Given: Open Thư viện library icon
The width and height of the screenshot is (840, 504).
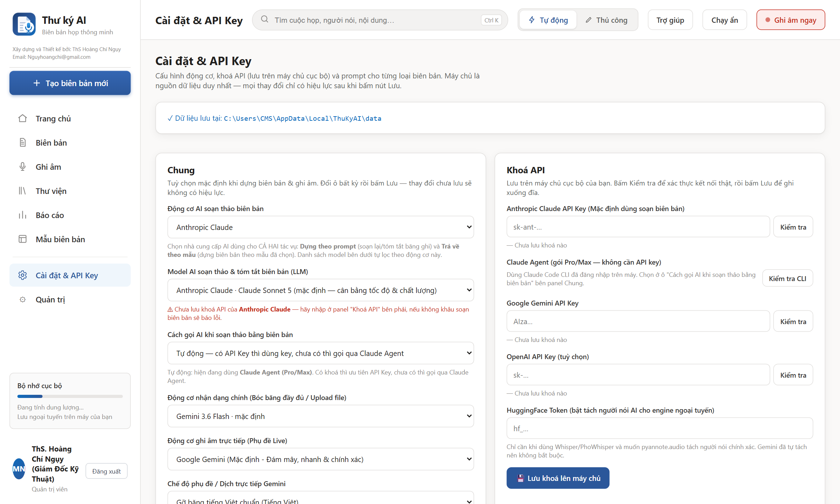Looking at the screenshot, I should tap(22, 191).
